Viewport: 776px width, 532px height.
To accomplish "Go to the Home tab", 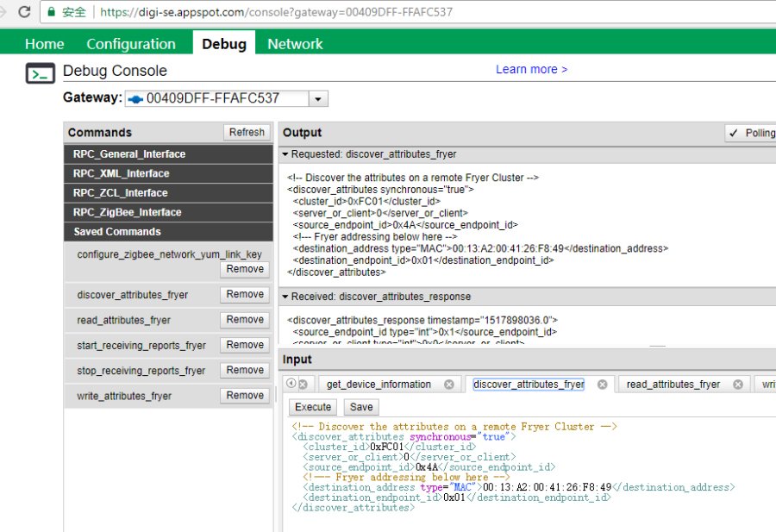I will click(x=45, y=44).
